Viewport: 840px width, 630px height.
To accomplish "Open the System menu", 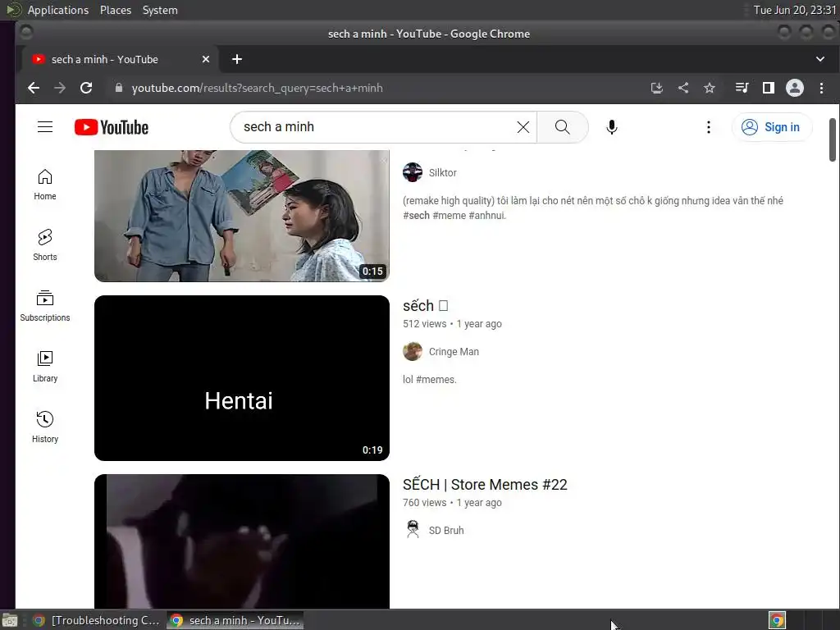I will point(160,10).
